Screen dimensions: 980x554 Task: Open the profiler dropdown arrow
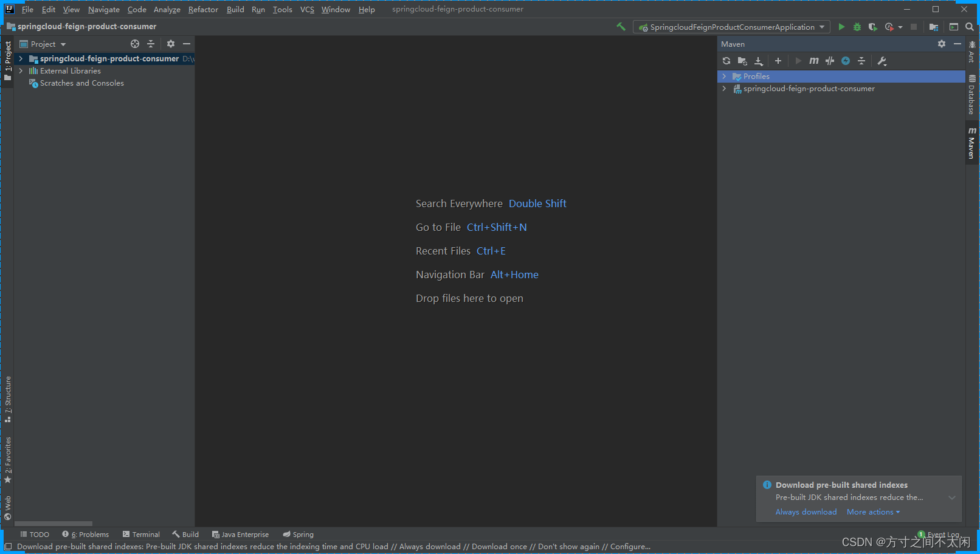point(900,27)
